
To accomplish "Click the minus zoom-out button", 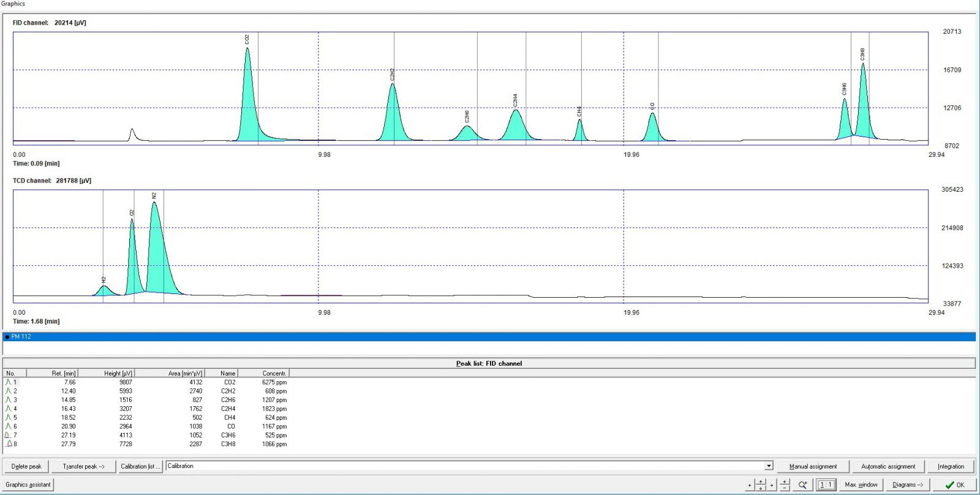I will [785, 488].
